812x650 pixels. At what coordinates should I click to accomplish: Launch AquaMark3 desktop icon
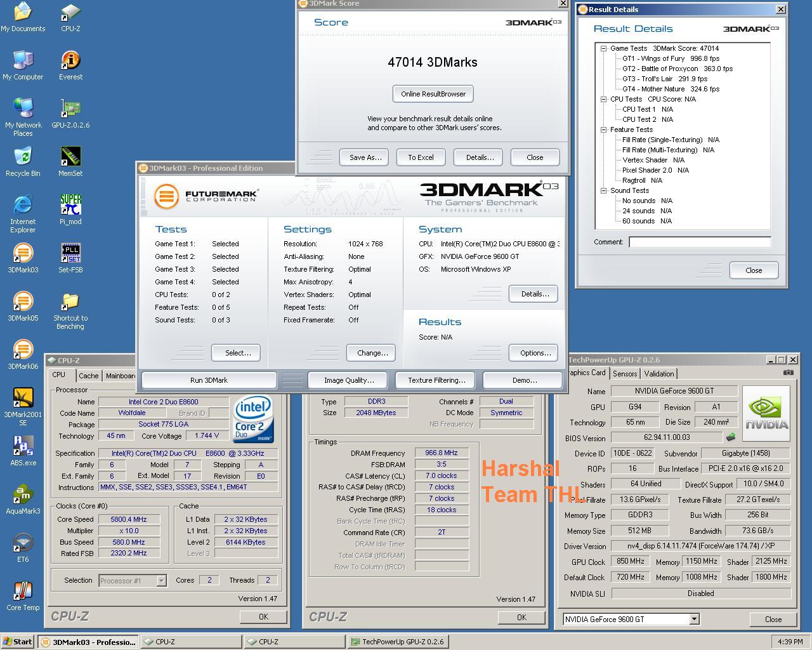point(23,500)
